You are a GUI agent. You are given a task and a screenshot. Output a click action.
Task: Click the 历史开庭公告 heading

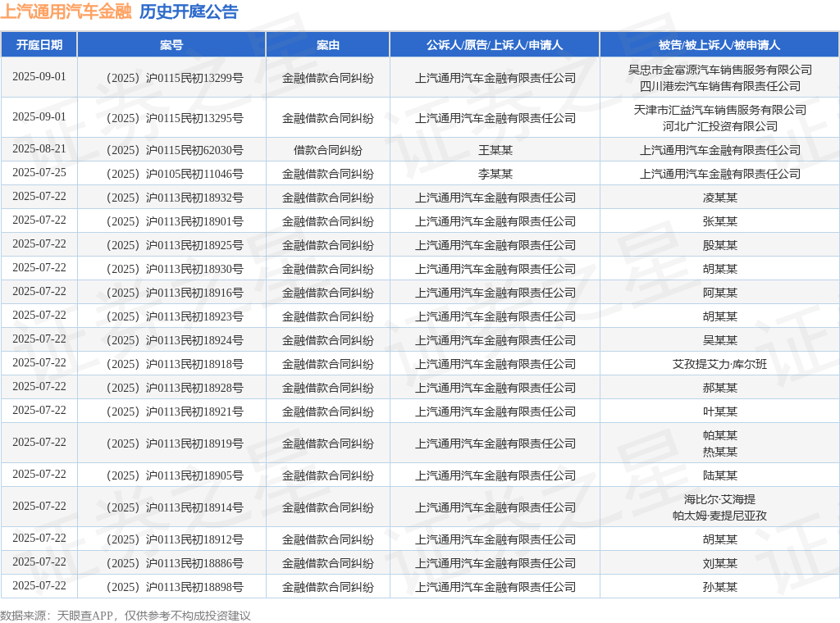[189, 11]
